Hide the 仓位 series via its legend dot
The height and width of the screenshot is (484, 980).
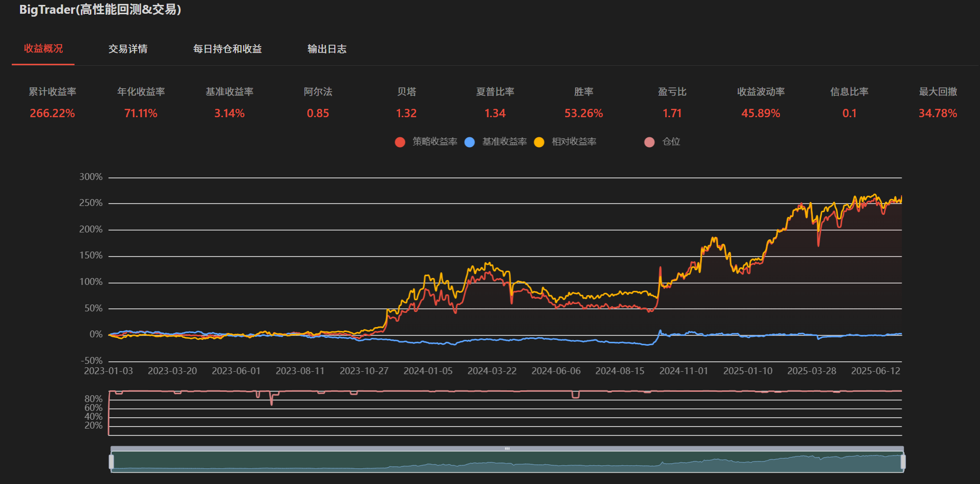tap(650, 142)
